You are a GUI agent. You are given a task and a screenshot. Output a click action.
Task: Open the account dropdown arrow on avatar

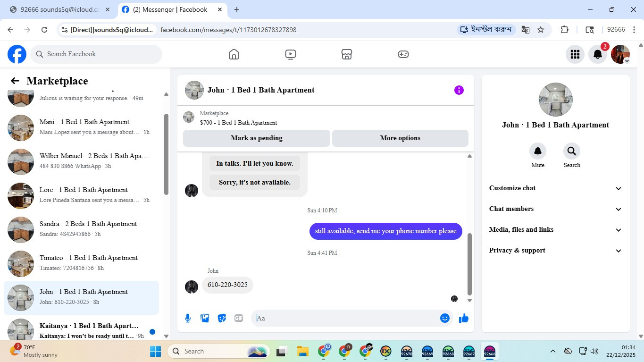click(x=627, y=61)
